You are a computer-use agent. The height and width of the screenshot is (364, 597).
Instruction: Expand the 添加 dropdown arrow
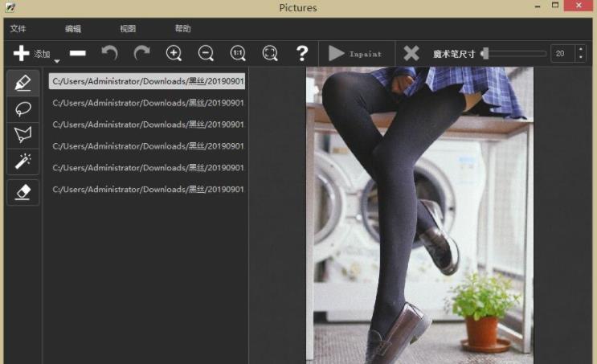57,61
